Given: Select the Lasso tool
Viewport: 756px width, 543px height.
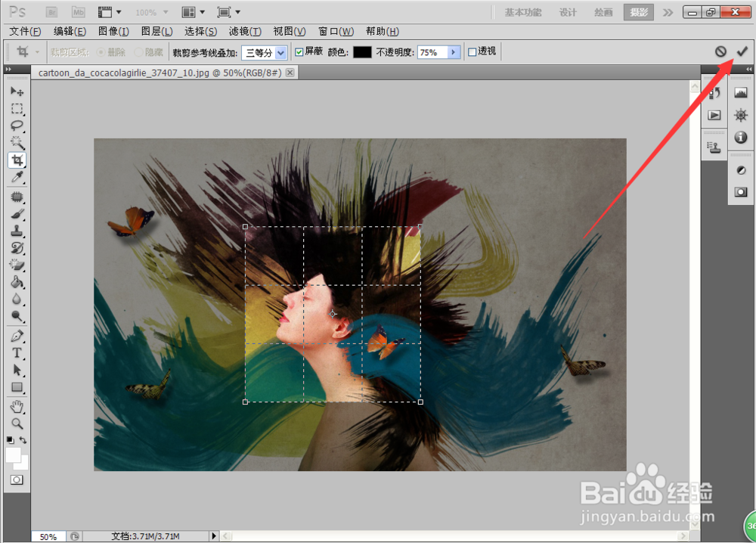Looking at the screenshot, I should pyautogui.click(x=17, y=126).
